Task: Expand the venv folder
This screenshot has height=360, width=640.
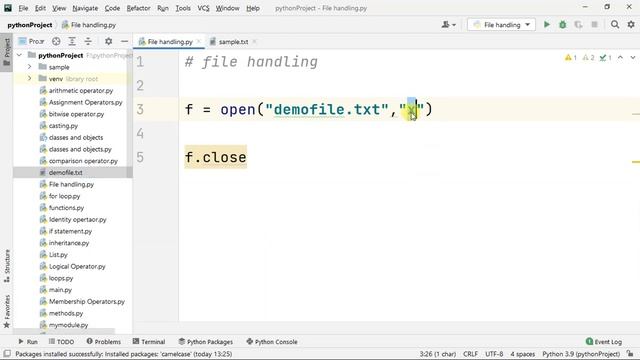Action: click(29, 79)
